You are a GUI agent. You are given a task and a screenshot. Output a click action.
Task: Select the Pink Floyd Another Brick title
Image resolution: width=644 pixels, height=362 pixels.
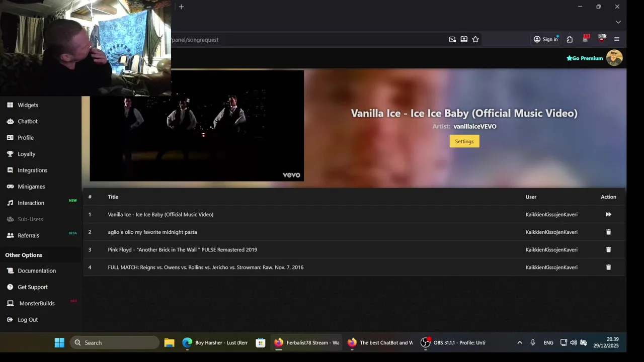[x=183, y=249]
